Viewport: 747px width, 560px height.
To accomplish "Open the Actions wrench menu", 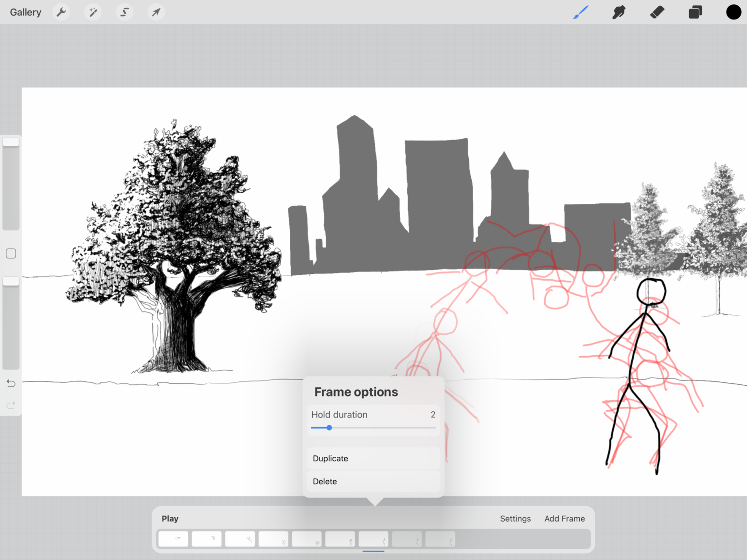I will click(61, 12).
